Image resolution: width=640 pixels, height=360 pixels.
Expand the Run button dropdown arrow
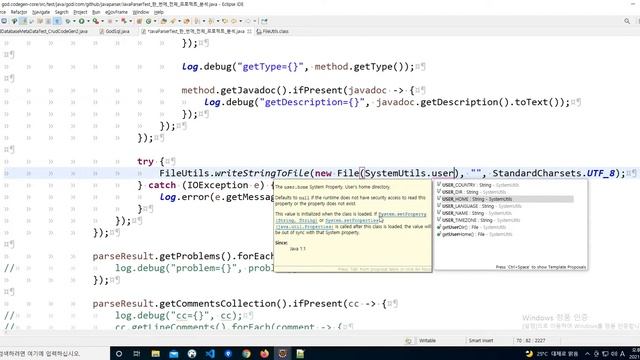tap(88, 21)
